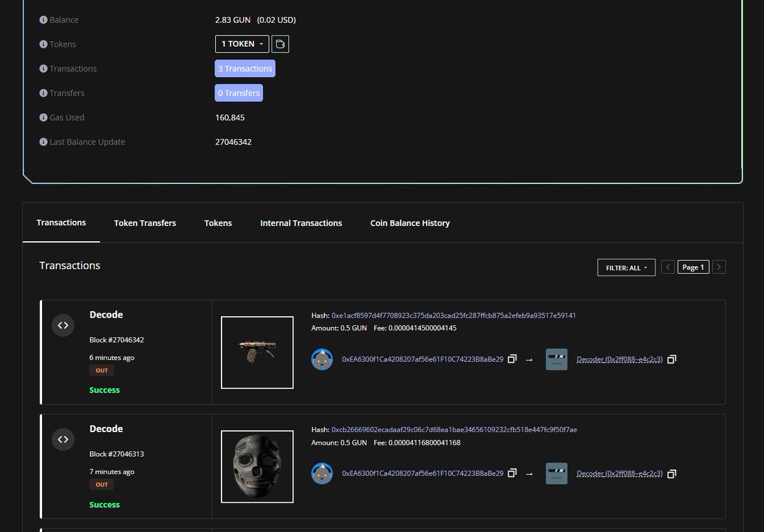Open the Internal Transactions tab
The image size is (764, 532).
coord(301,223)
